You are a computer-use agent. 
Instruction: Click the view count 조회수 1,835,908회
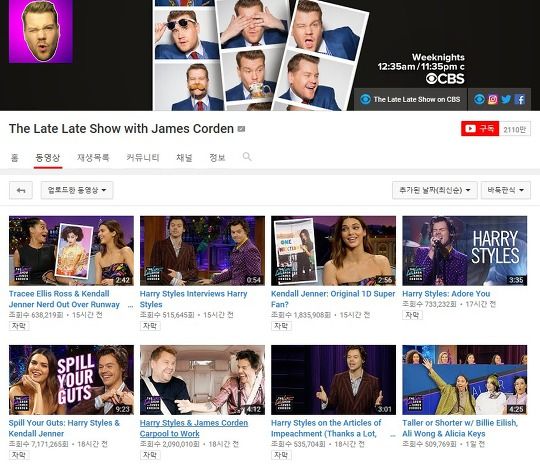point(301,315)
